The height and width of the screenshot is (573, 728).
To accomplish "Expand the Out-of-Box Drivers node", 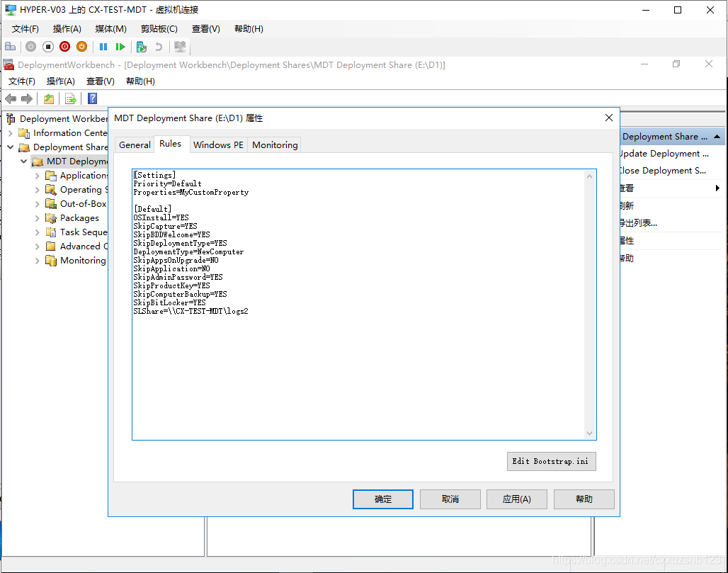I will click(37, 204).
